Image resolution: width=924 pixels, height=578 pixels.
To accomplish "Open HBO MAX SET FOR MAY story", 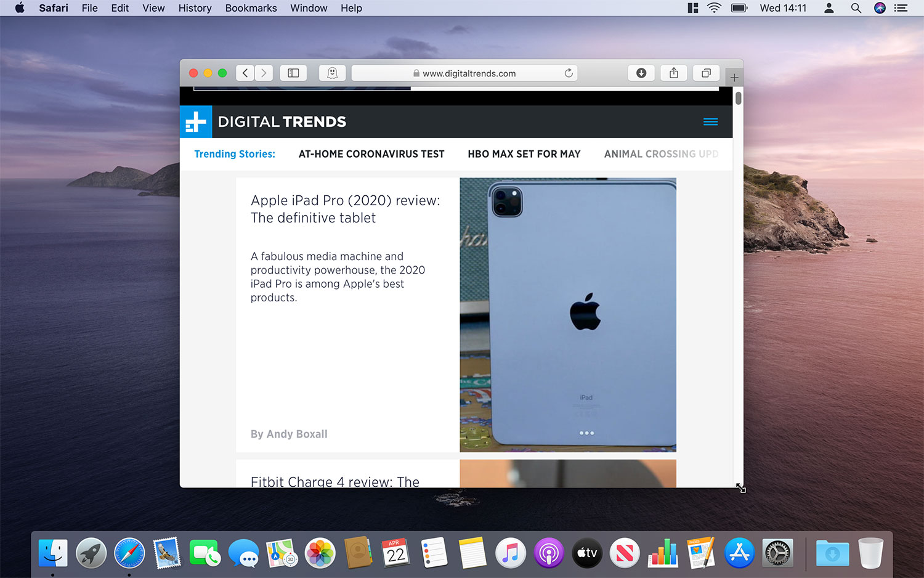I will [x=524, y=154].
